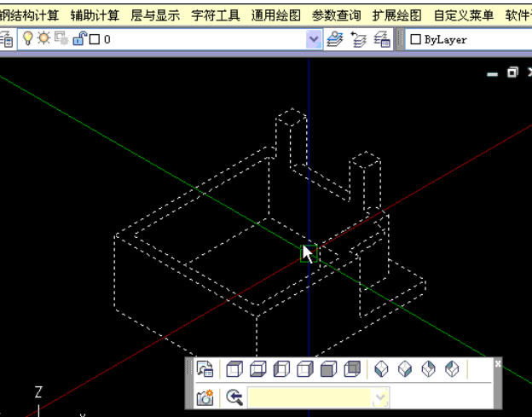The image size is (532, 417).
Task: Toggle the padlock on layer 0
Action: tap(78, 39)
